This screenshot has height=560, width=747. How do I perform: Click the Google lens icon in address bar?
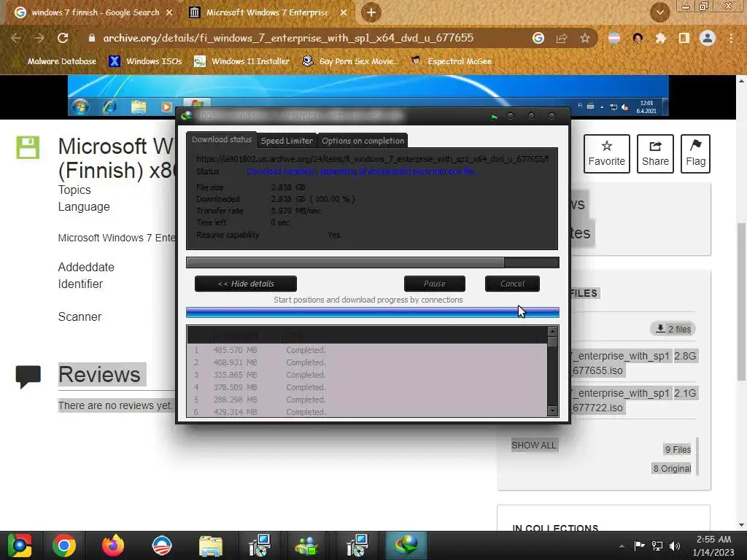point(538,38)
